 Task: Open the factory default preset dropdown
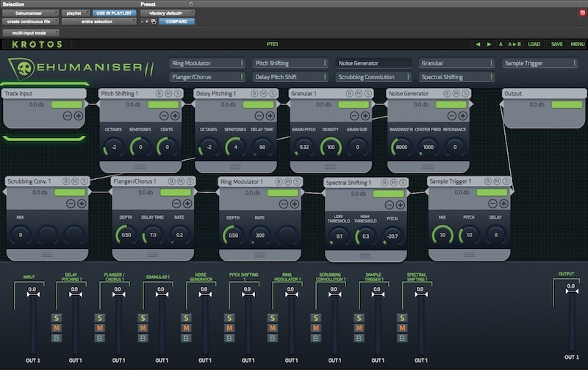pyautogui.click(x=168, y=13)
